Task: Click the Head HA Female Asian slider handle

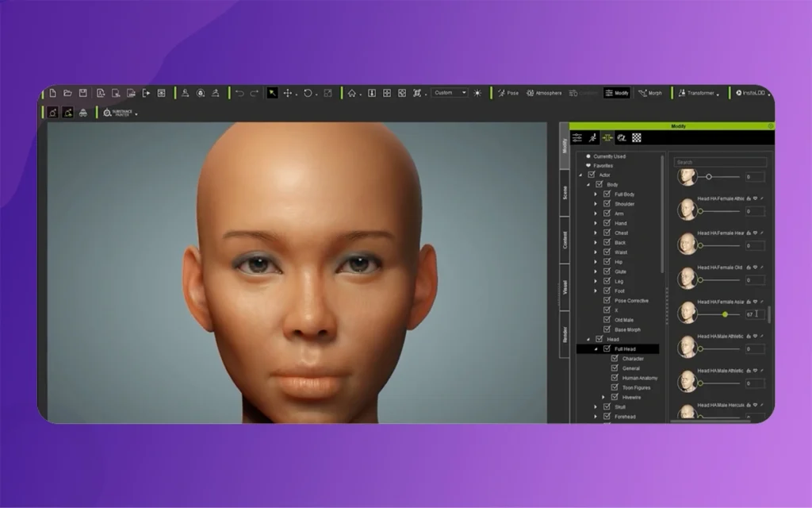Action: [725, 314]
